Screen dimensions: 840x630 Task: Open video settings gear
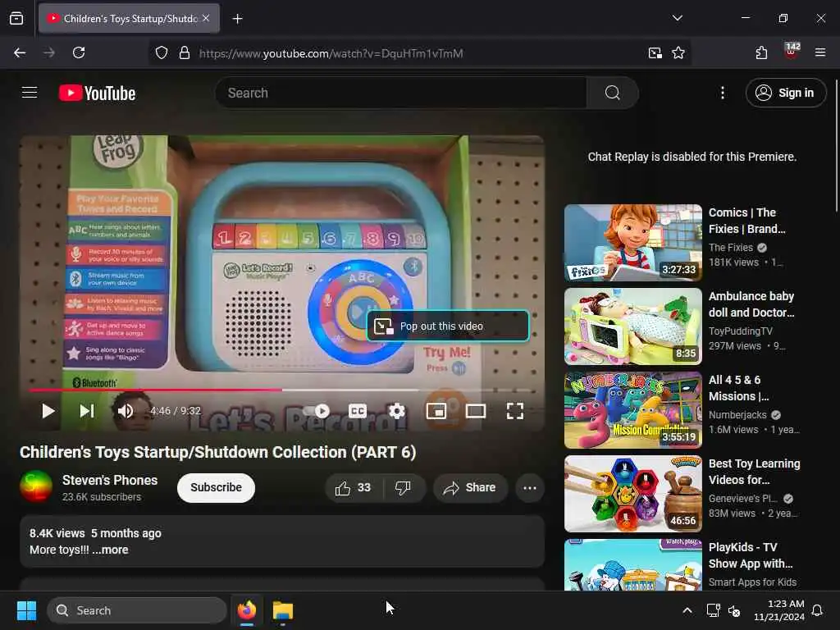pyautogui.click(x=396, y=411)
